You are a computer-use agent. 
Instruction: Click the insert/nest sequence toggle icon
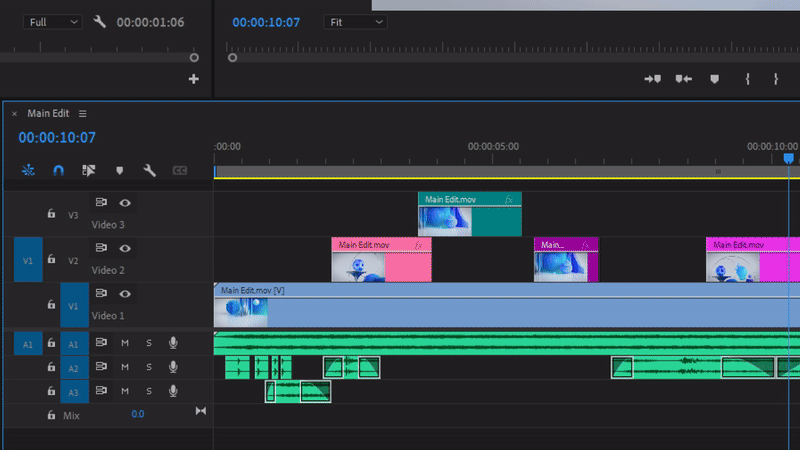coord(28,171)
